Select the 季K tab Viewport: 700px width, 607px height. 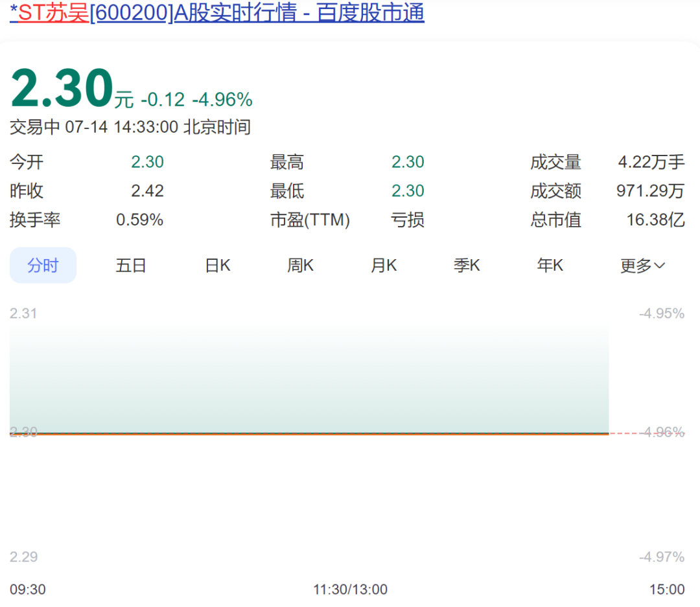click(467, 266)
